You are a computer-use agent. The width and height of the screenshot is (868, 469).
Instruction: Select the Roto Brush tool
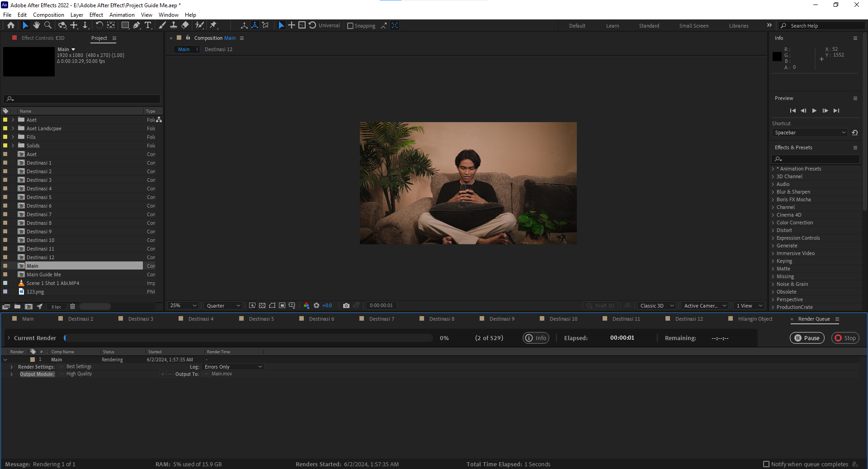click(199, 25)
